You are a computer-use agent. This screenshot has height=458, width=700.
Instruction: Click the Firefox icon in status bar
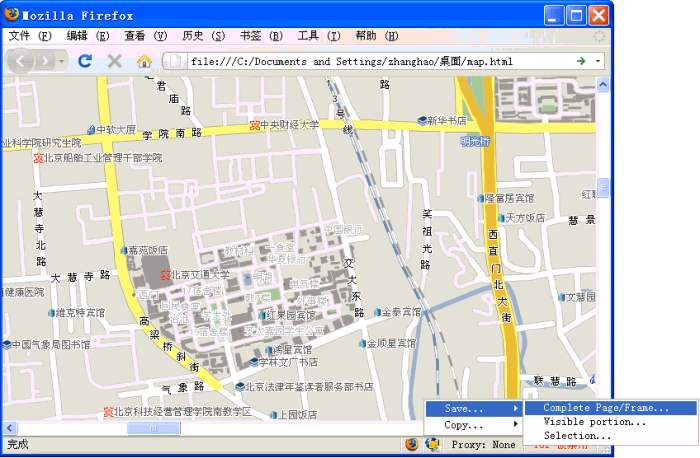412,444
